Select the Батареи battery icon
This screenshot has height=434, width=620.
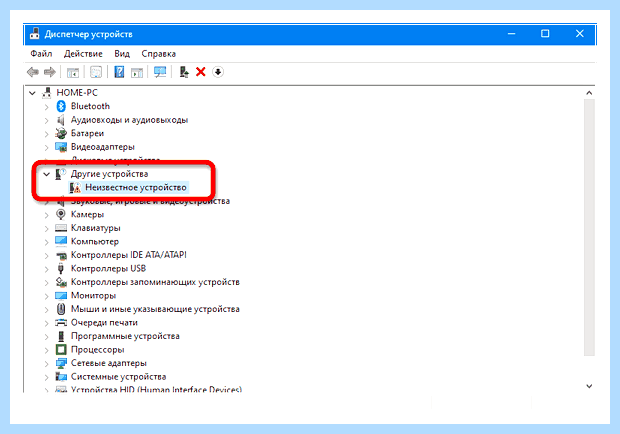pyautogui.click(x=61, y=133)
